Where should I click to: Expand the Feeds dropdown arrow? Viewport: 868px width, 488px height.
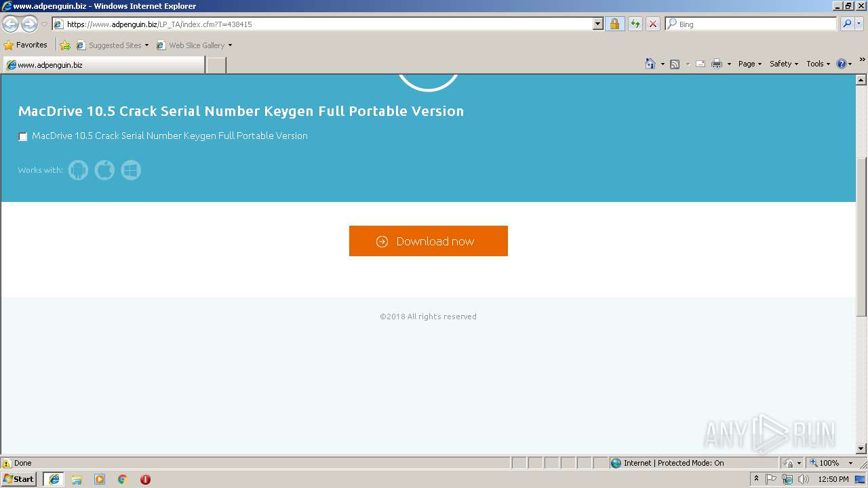(x=688, y=64)
